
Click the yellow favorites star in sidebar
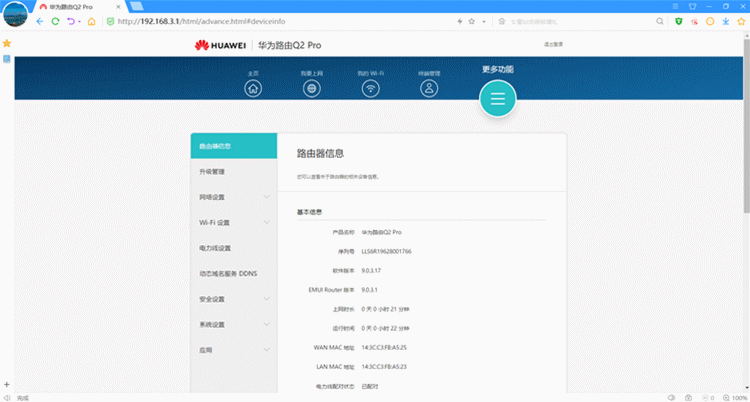click(7, 44)
